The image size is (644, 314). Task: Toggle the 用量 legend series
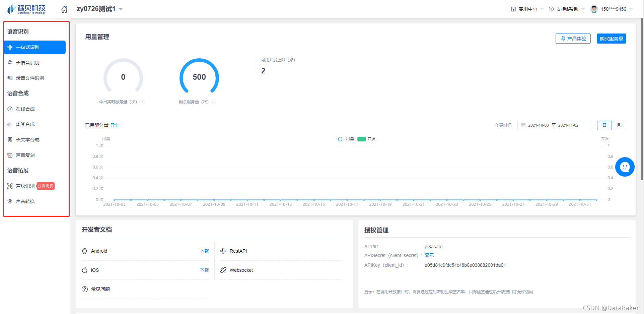tap(345, 139)
